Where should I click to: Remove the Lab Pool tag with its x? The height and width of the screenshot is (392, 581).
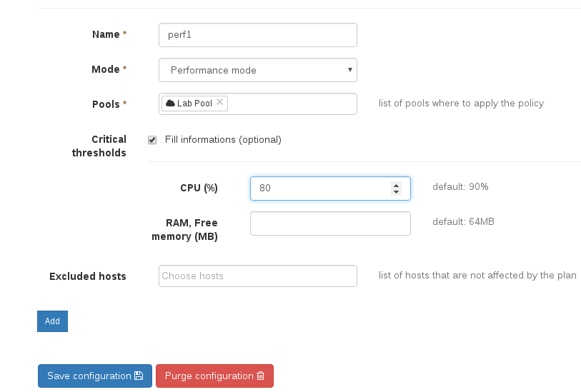click(219, 102)
